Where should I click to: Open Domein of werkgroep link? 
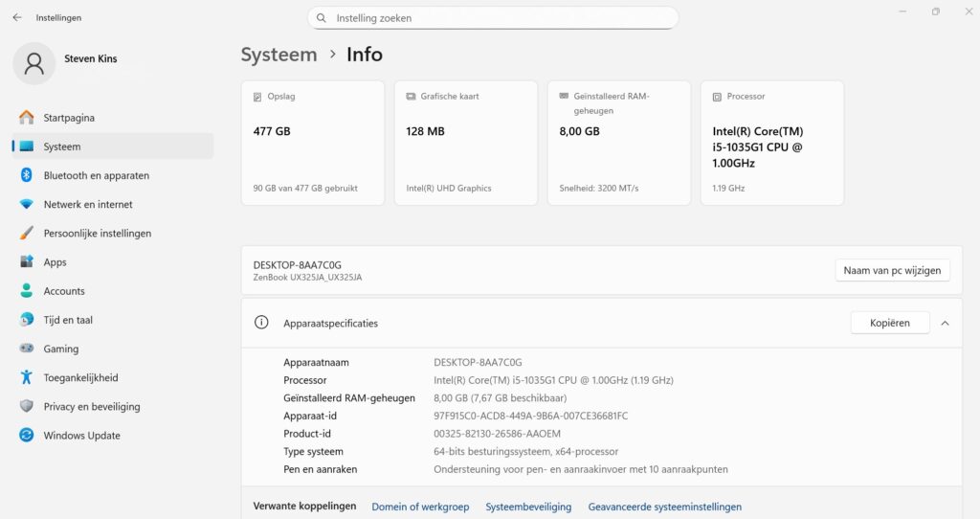(x=420, y=507)
